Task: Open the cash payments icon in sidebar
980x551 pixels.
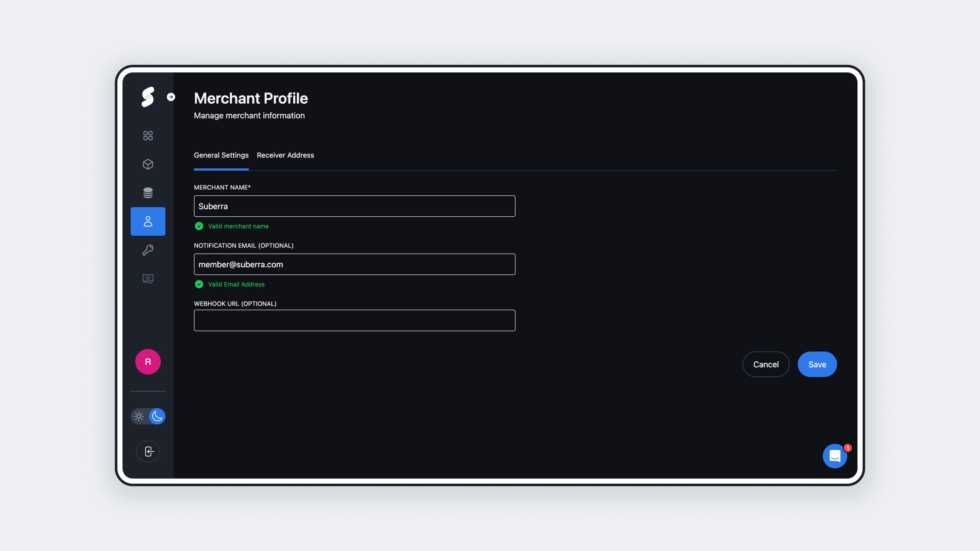Action: click(148, 278)
